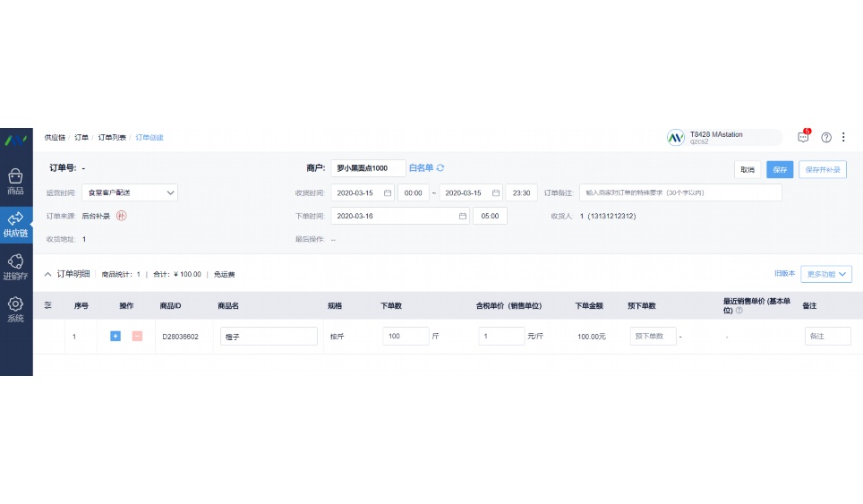Click the tooltip icon beside 最近销售单价
Screen dimensions: 863x504
coord(739,311)
